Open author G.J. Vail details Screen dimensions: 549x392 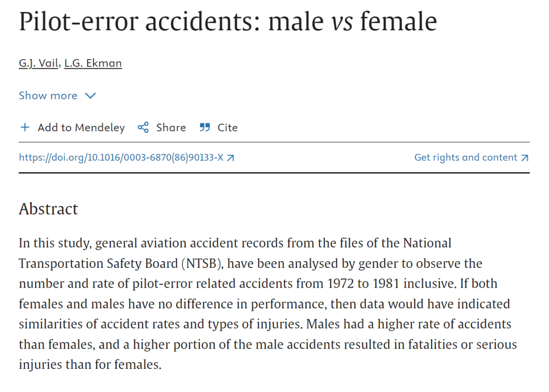click(39, 63)
